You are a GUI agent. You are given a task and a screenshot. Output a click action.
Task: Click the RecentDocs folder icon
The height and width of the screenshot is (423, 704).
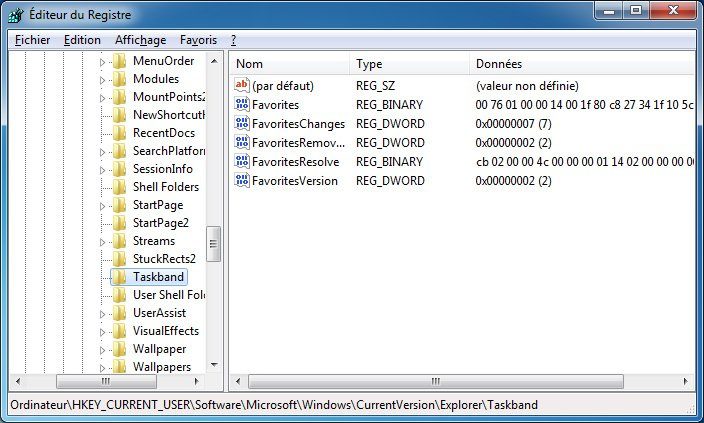pos(119,133)
